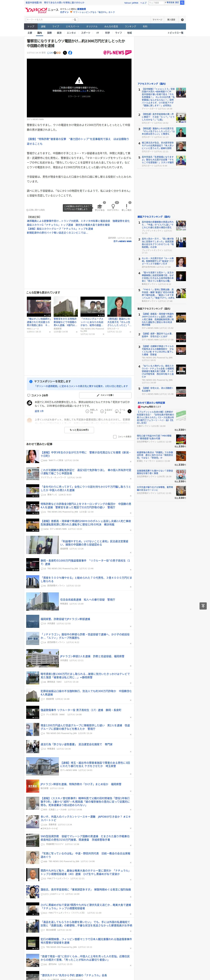Select ライブ main tab
Screen dimensions: 210x980
(56, 27)
